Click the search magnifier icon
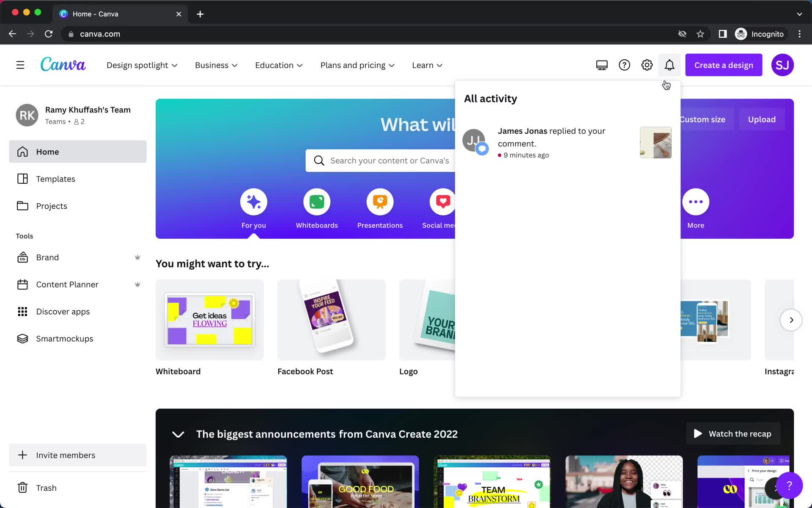The image size is (812, 508). pyautogui.click(x=319, y=161)
